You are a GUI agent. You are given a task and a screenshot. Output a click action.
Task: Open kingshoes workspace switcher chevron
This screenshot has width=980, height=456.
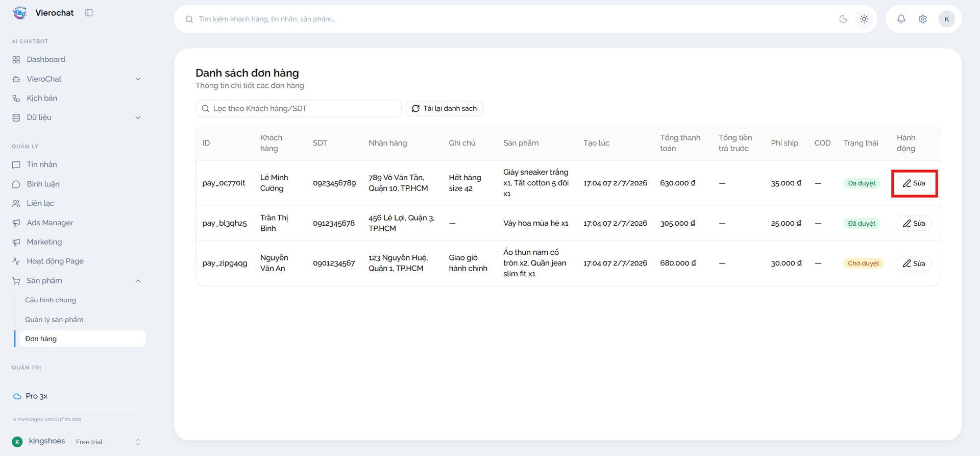[x=138, y=442]
